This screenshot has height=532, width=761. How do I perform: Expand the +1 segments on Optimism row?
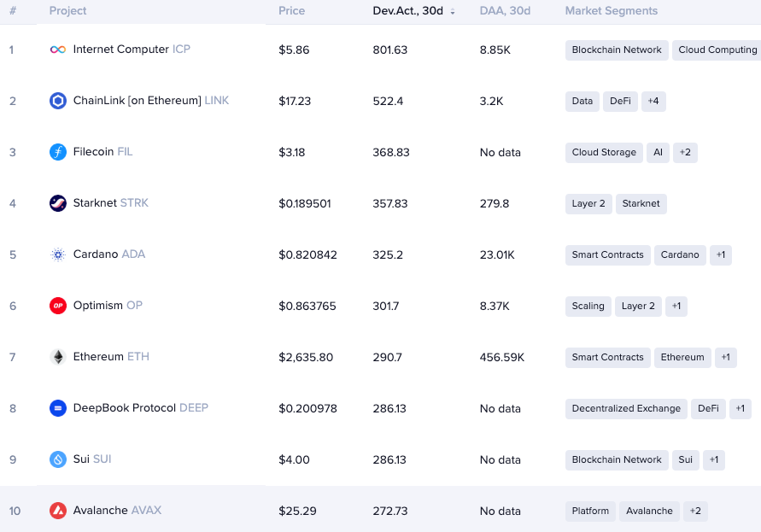click(676, 306)
